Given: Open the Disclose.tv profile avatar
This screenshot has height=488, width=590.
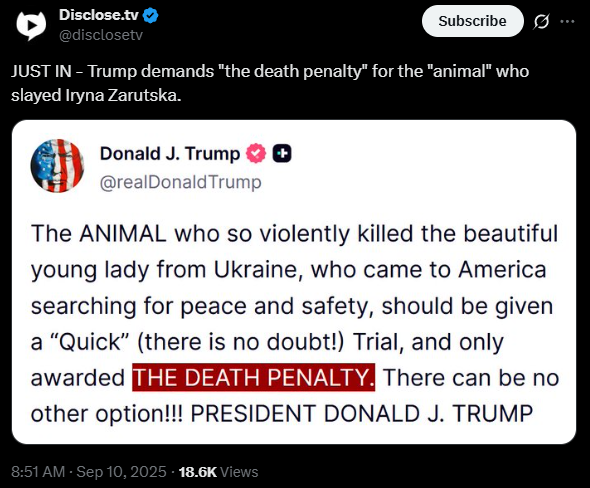Looking at the screenshot, I should [31, 25].
